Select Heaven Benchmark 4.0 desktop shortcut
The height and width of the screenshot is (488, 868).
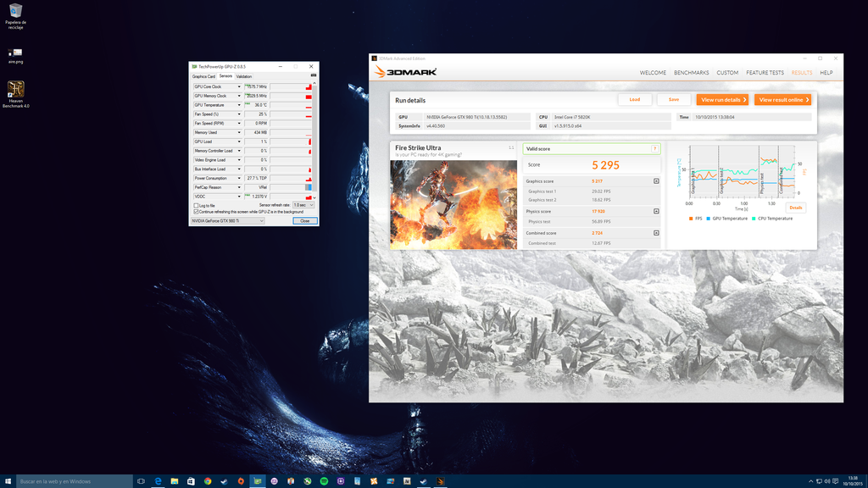(x=15, y=94)
